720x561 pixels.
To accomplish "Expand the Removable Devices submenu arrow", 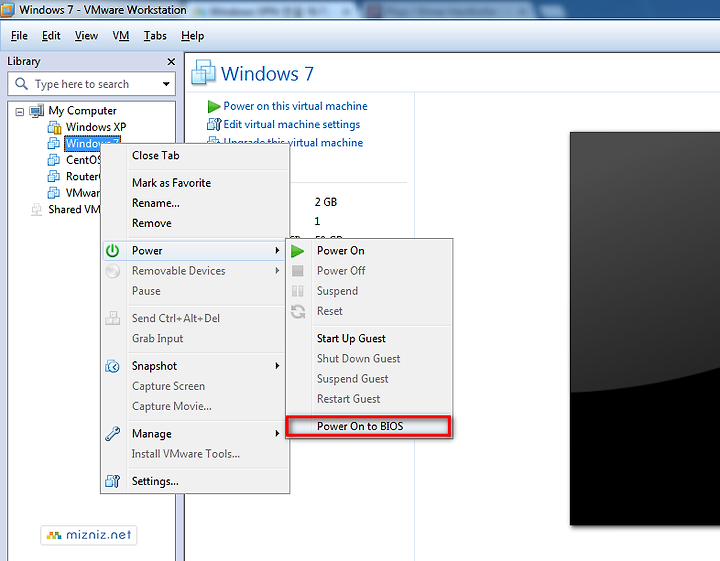I will tap(277, 271).
